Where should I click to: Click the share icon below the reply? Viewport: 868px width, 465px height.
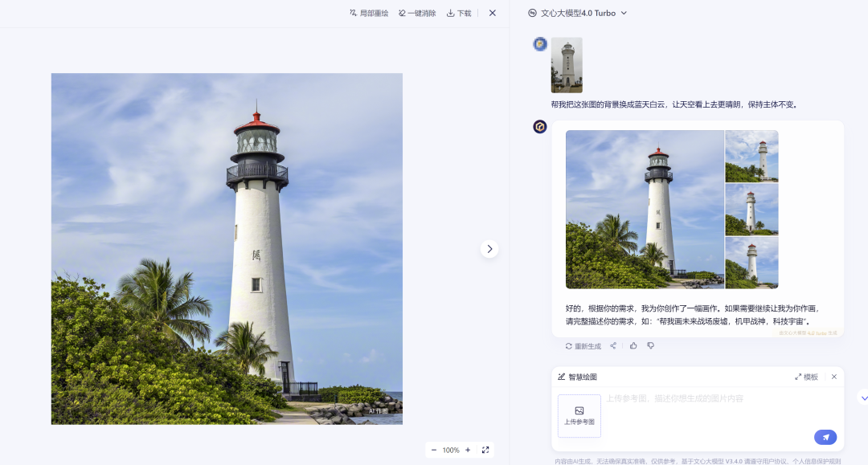pos(613,345)
